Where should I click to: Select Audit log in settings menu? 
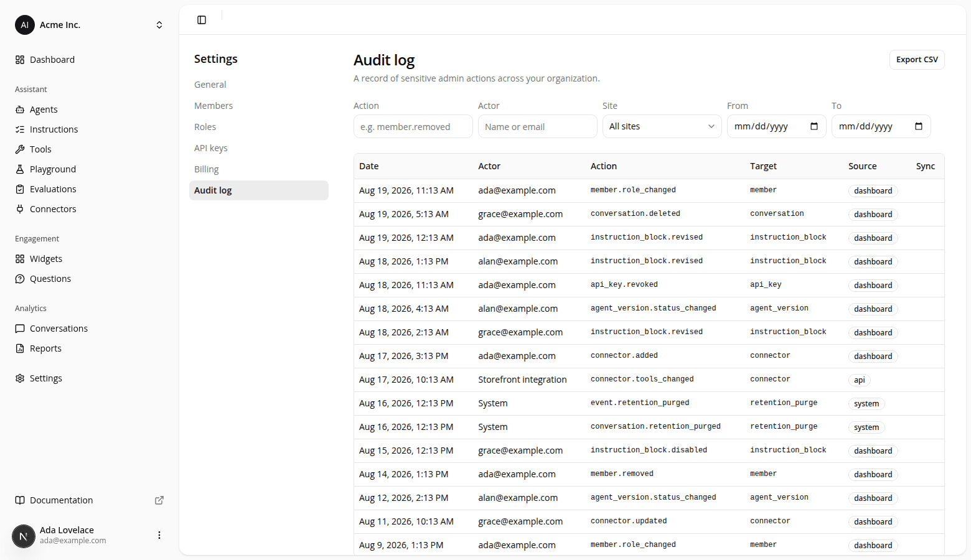[259, 190]
